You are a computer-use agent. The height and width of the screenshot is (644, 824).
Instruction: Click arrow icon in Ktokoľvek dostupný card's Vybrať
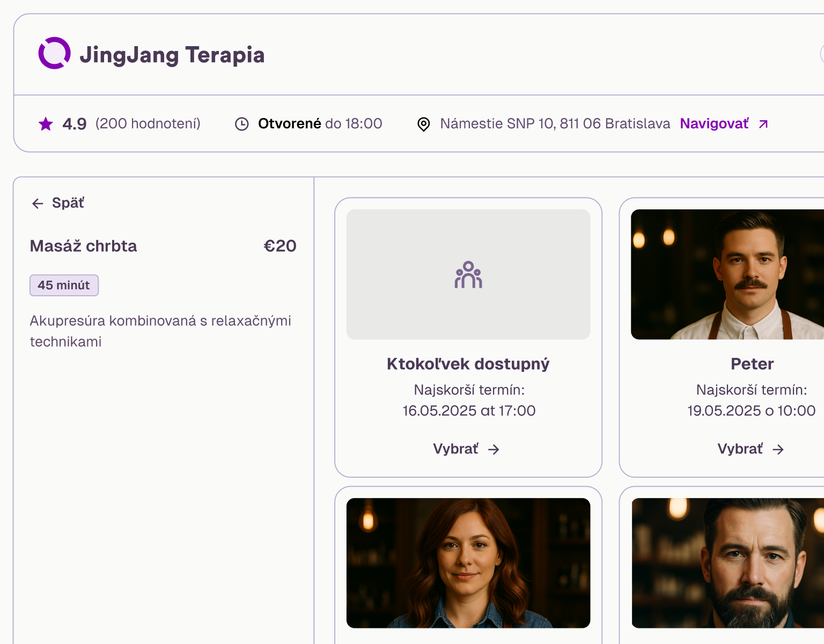[x=494, y=450]
